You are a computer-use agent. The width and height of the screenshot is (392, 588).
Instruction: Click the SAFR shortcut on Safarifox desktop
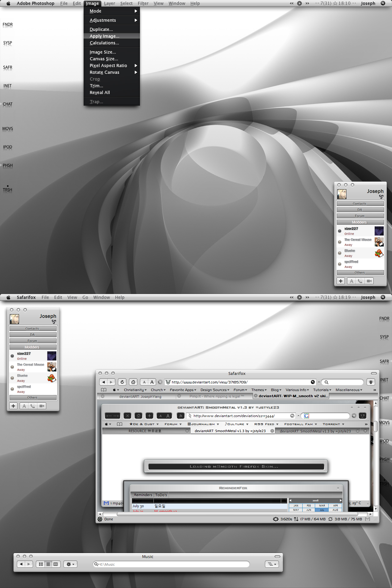click(x=384, y=361)
